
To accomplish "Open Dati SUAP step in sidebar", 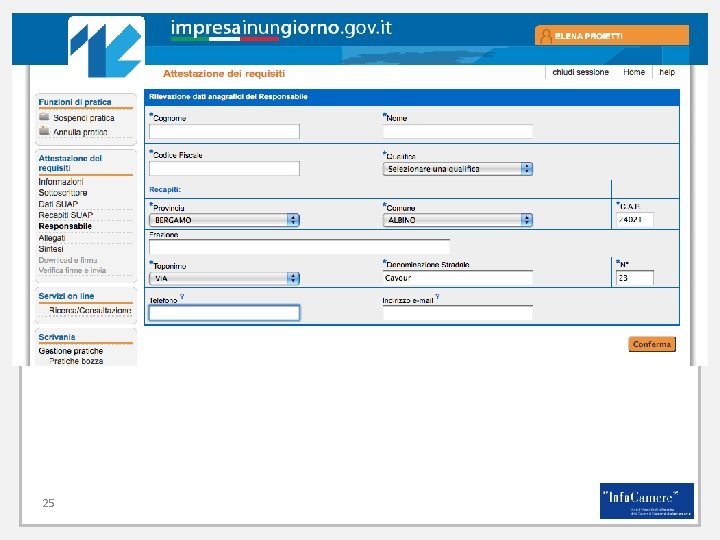I will tap(58, 204).
